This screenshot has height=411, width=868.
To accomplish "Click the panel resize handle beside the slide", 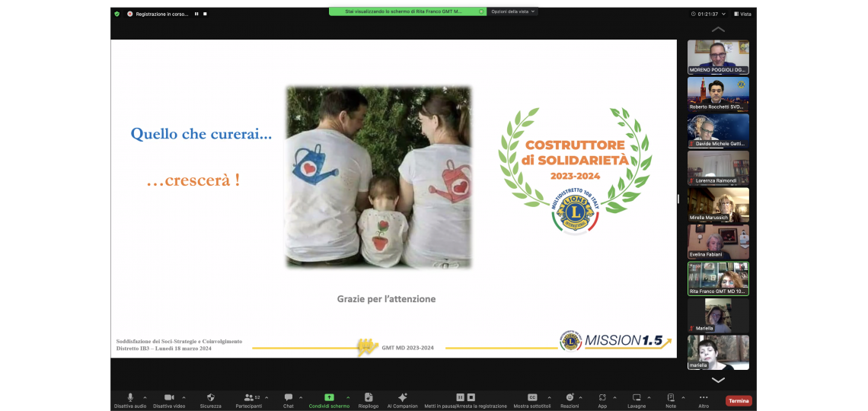I will [678, 199].
